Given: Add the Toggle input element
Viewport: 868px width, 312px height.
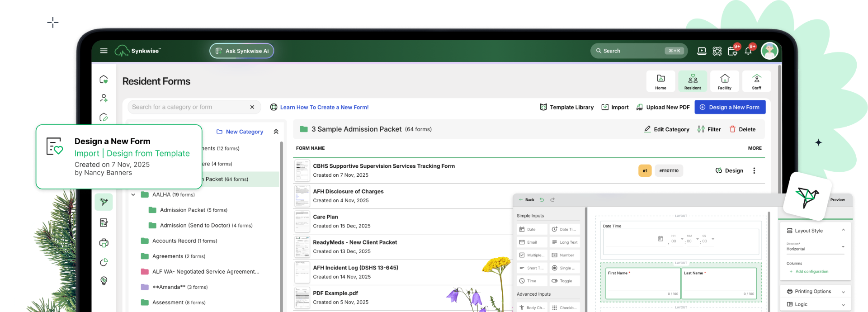Looking at the screenshot, I should (565, 281).
